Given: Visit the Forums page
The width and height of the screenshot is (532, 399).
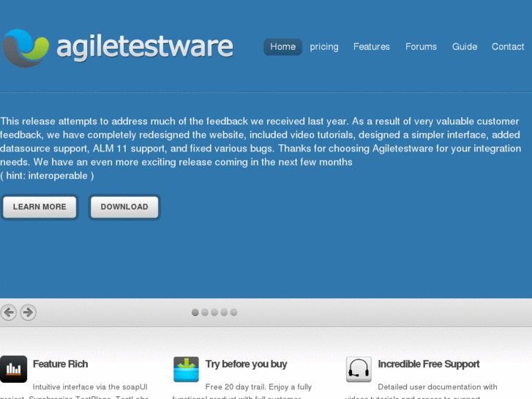Looking at the screenshot, I should click(x=421, y=47).
